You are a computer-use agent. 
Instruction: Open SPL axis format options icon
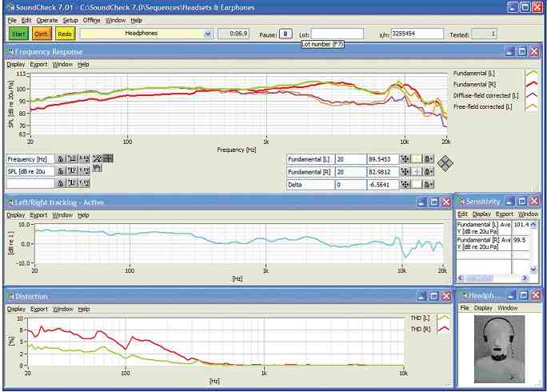pyautogui.click(x=84, y=170)
